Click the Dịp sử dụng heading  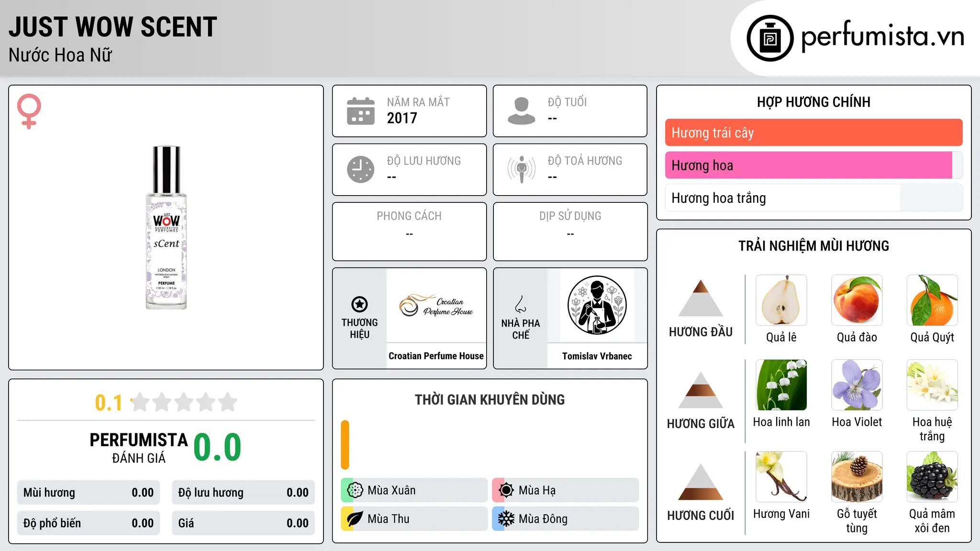[x=570, y=216]
